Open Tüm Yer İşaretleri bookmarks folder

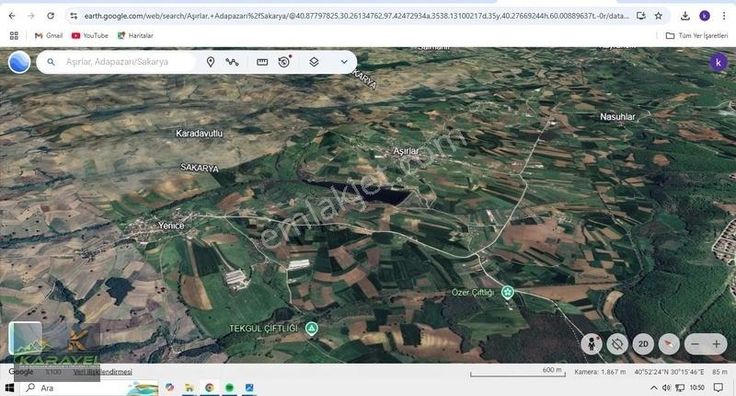(697, 36)
